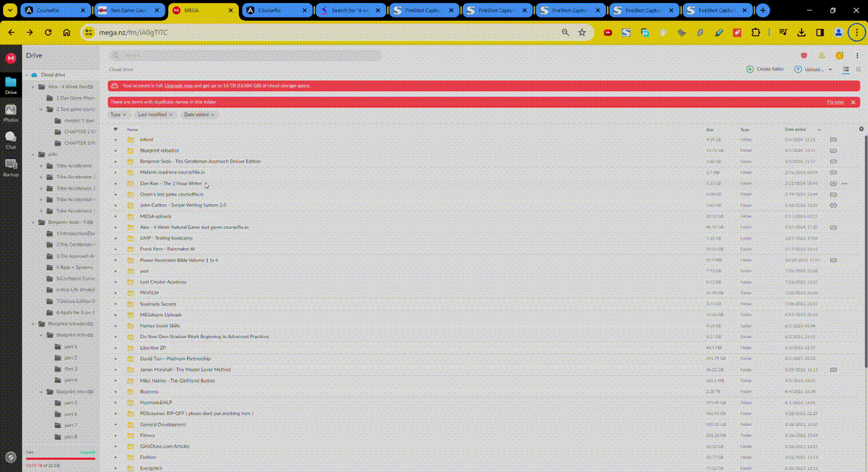Open the Date added filter dropdown
868x472 pixels.
point(199,114)
